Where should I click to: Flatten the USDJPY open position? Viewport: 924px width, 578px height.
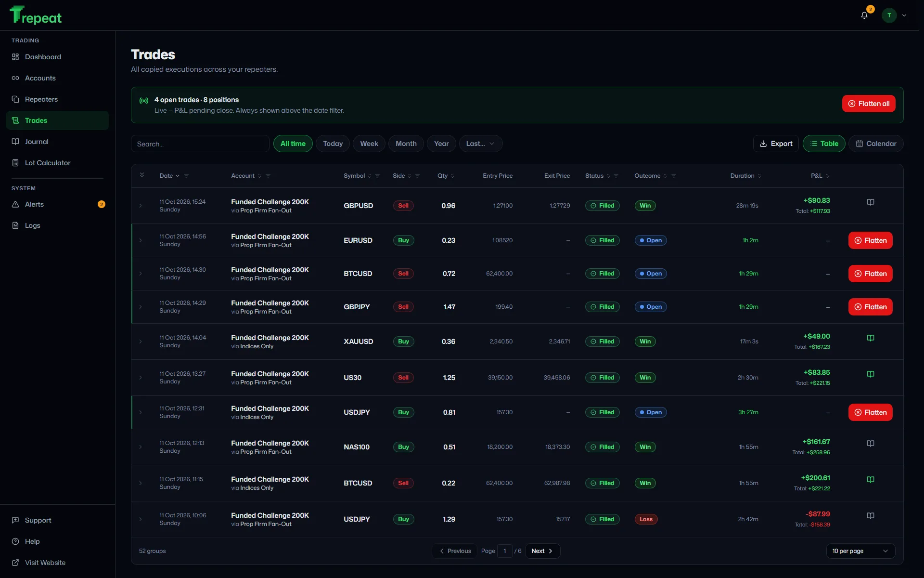[x=871, y=412]
